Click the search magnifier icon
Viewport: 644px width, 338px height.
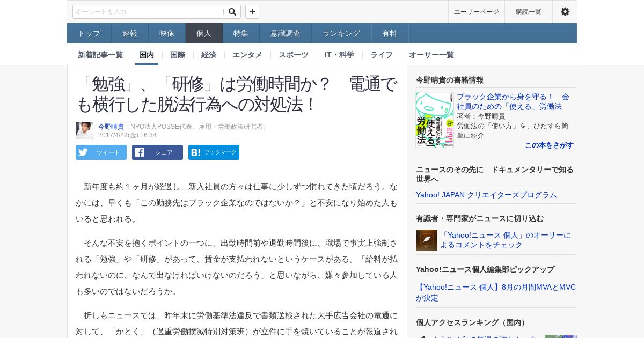click(x=232, y=12)
